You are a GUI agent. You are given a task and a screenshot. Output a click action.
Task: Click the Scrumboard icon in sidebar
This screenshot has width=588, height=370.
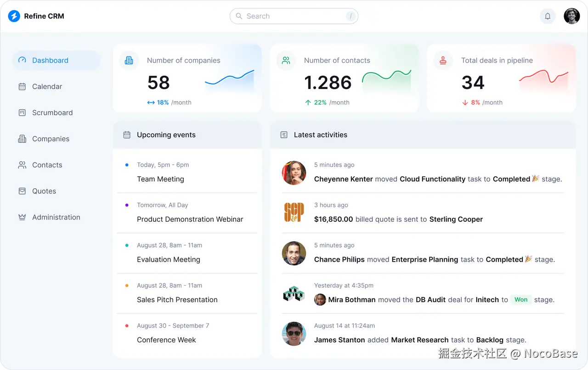(22, 112)
